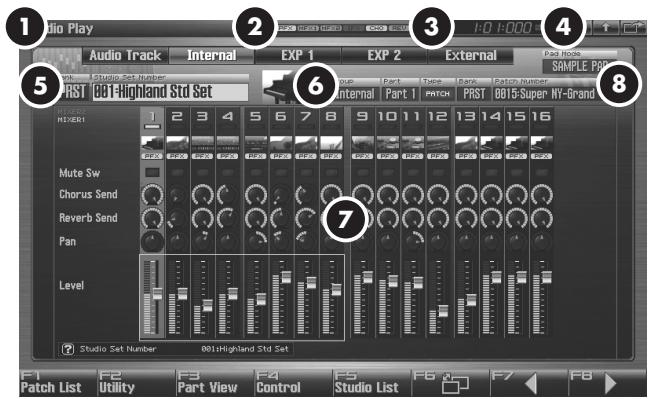Screen dimensions: 648x399
Task: Open Part View with the F3 button
Action: (x=215, y=382)
